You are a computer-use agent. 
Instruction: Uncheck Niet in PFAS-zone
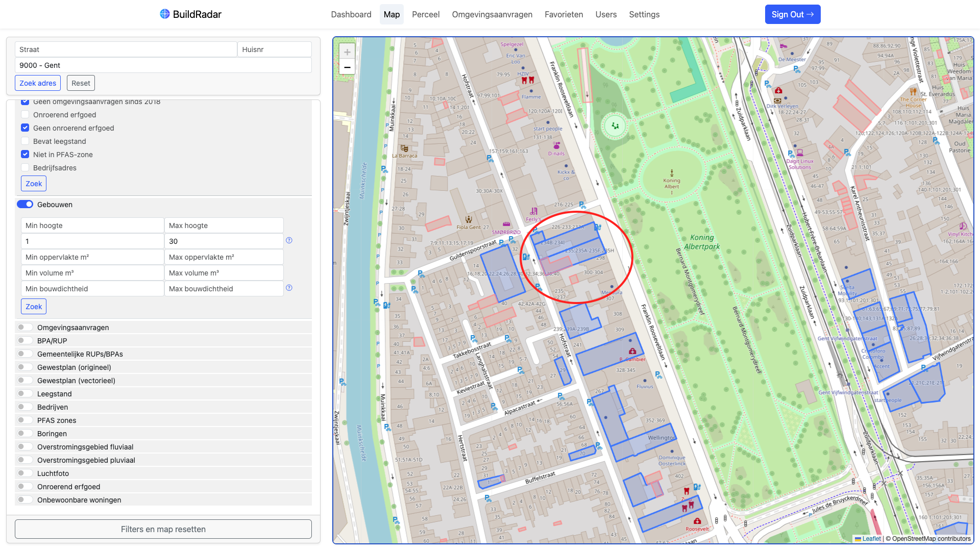pos(25,155)
